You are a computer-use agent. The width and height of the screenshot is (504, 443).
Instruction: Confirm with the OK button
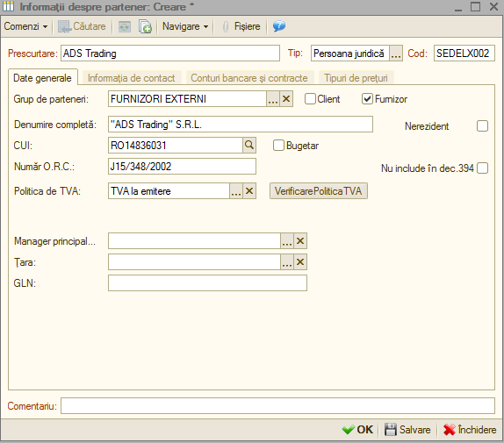point(357,430)
